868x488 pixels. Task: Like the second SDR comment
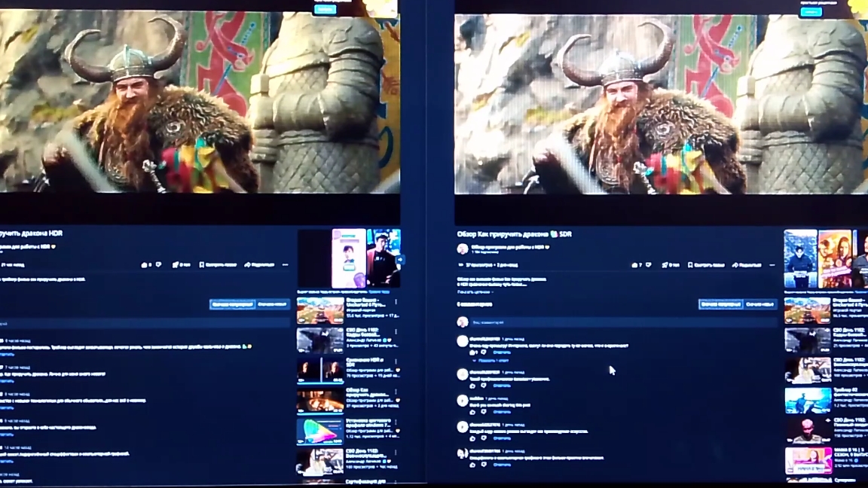click(x=472, y=386)
